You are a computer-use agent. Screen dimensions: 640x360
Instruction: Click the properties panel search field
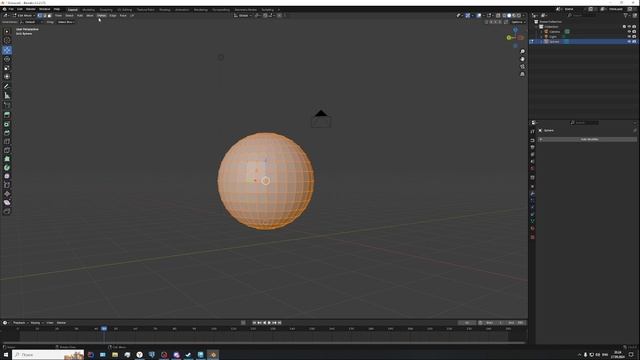[584, 122]
